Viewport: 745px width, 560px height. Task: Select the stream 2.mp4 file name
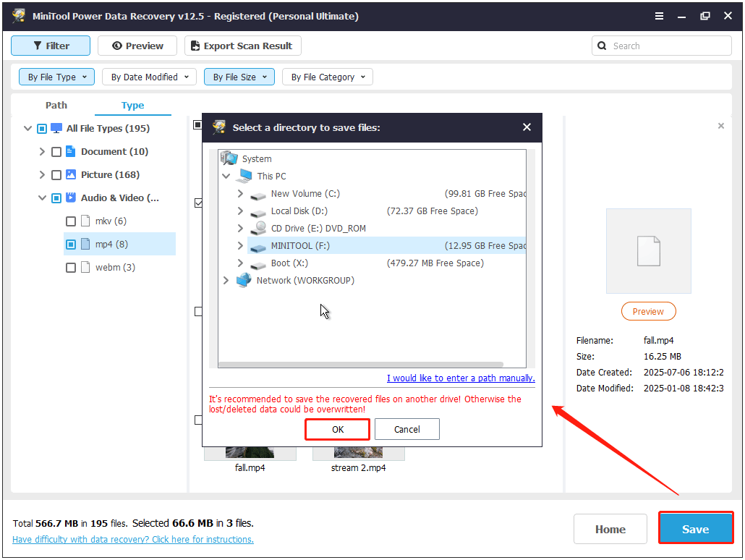358,468
